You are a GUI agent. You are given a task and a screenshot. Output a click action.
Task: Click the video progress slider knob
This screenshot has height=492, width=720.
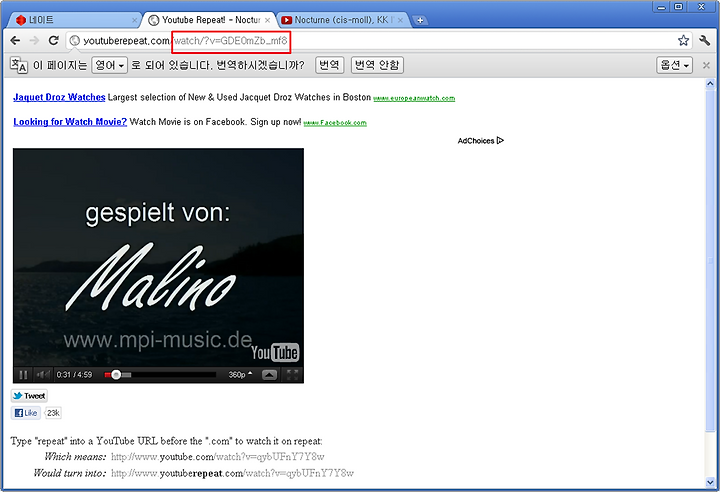[x=116, y=375]
